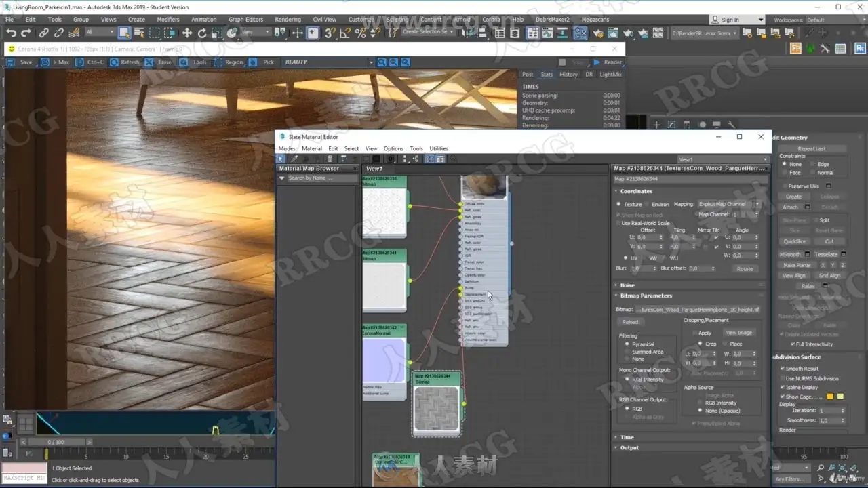The width and height of the screenshot is (868, 488).
Task: Choose Summed Area filtering option
Action: [x=627, y=352]
